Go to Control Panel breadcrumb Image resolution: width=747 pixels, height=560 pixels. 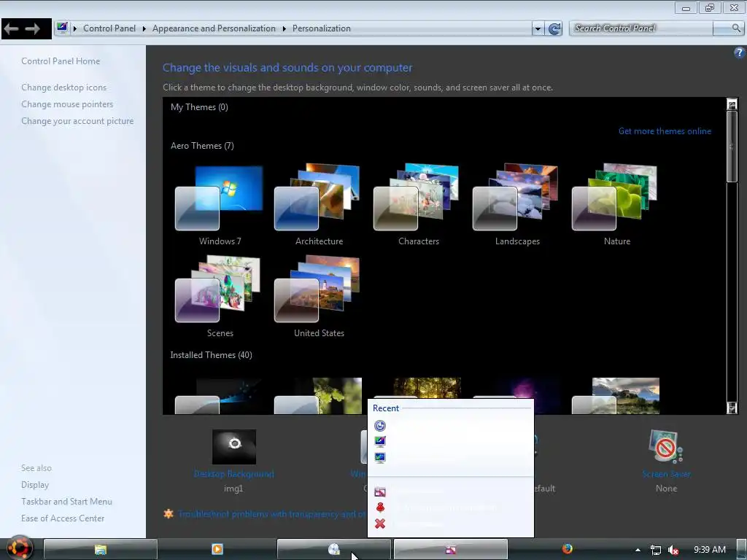tap(109, 28)
